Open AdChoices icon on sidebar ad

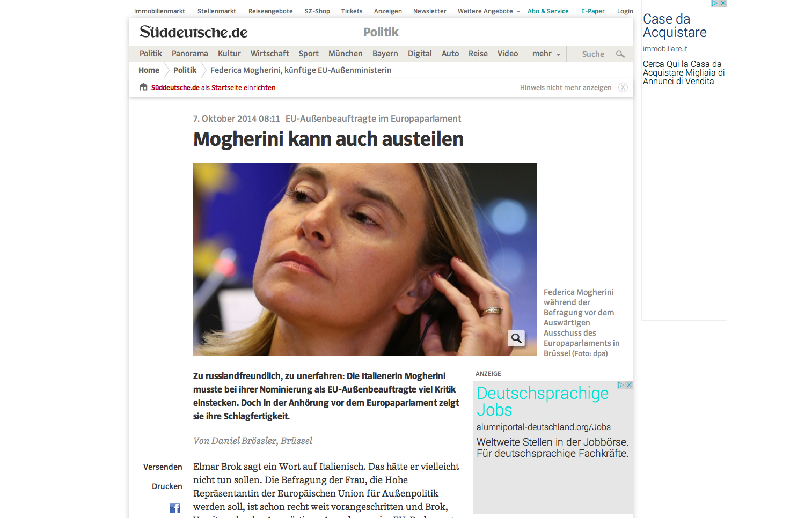tap(714, 3)
